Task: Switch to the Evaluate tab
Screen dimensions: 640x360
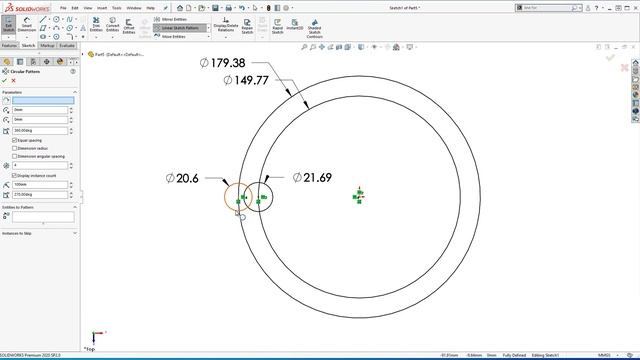Action: pos(67,45)
